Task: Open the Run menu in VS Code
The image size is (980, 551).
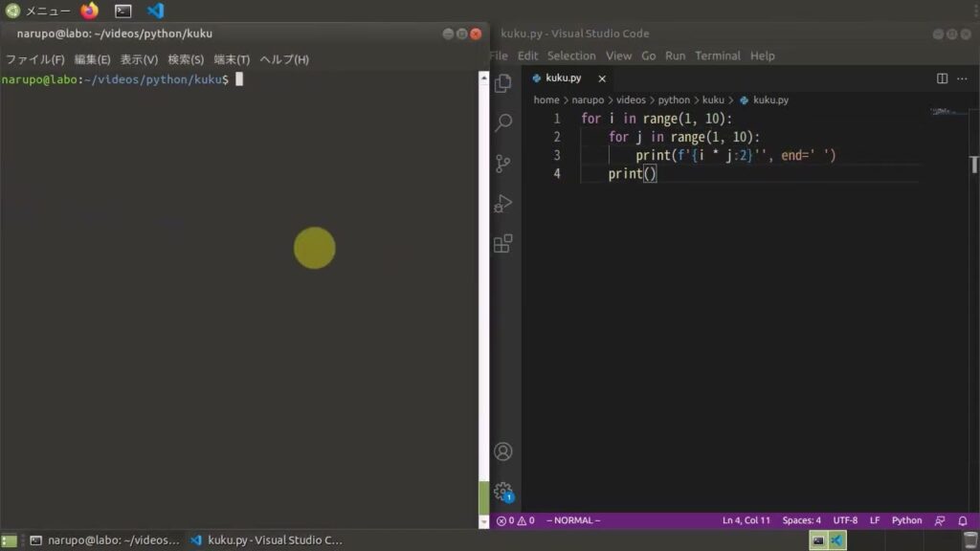Action: coord(675,55)
